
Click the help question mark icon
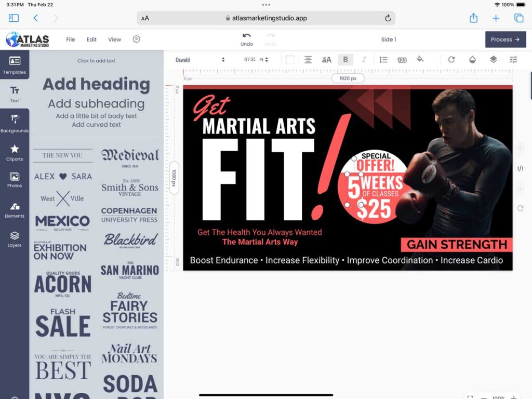(x=136, y=39)
